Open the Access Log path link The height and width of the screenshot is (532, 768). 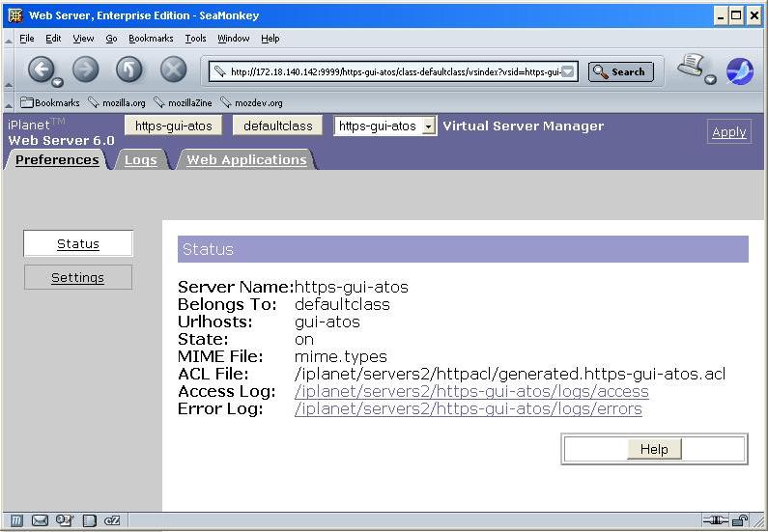pos(471,391)
